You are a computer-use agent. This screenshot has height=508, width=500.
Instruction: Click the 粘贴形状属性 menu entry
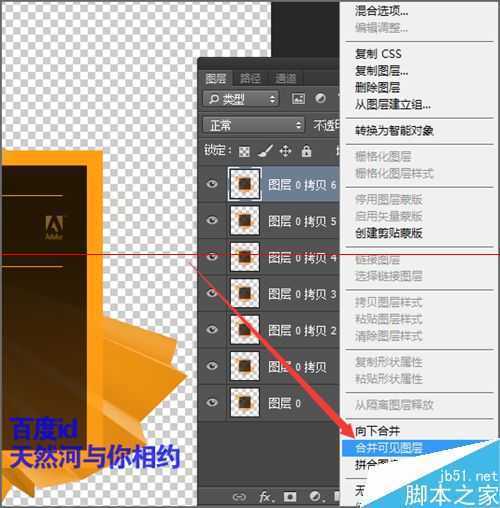[389, 379]
